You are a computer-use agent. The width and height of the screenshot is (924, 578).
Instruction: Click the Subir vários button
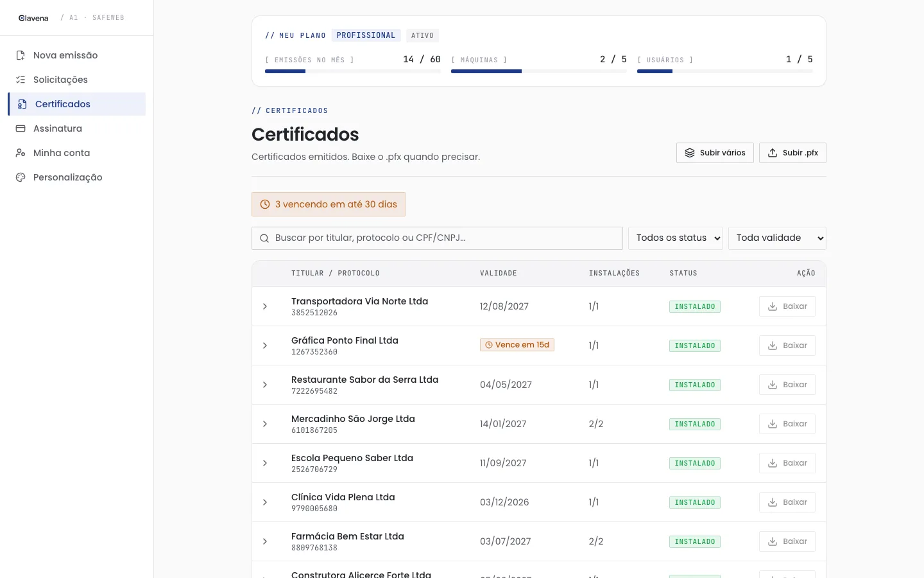coord(715,153)
